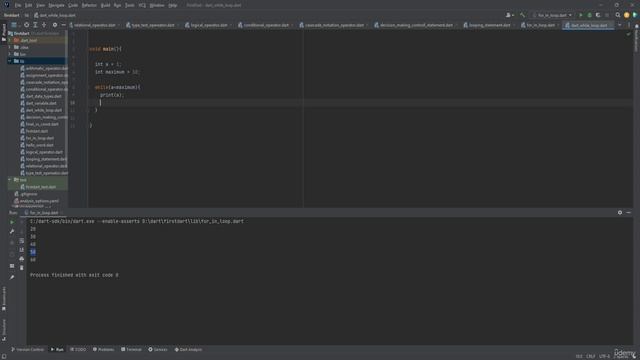
Task: Click the Run with Coverage icon
Action: pyautogui.click(x=598, y=15)
